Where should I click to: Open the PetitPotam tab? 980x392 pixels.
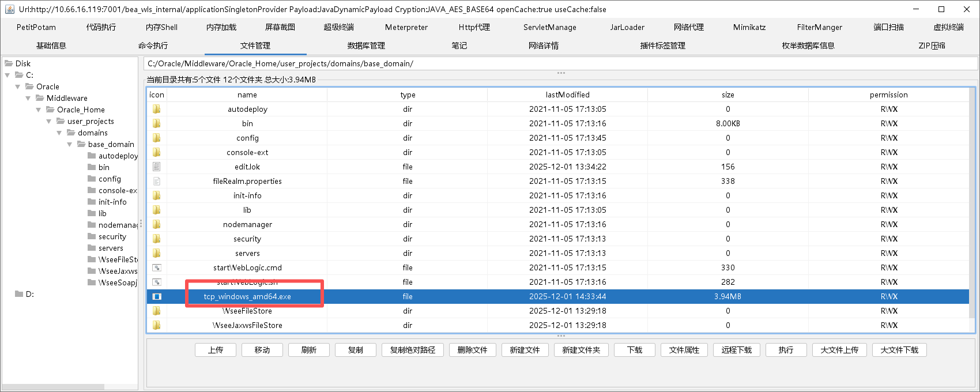click(36, 27)
